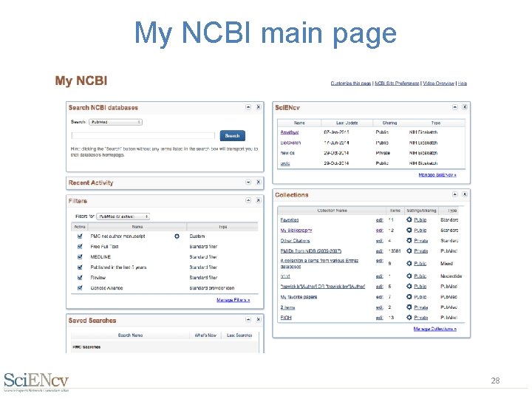Uncheck Published in the last 5 years filter
532x399 pixels.
[80, 267]
